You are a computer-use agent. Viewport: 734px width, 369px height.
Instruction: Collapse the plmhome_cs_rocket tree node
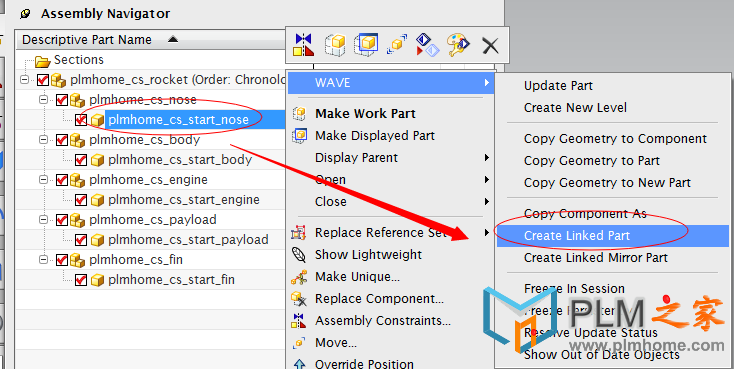pyautogui.click(x=24, y=81)
